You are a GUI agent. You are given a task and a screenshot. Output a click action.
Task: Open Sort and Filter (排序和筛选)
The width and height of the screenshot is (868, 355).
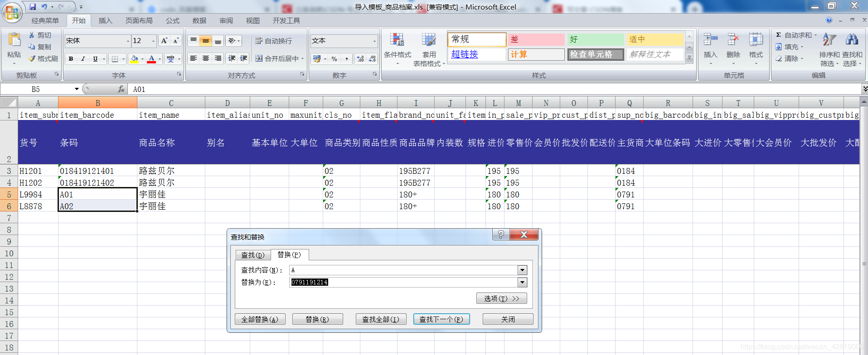(x=829, y=50)
